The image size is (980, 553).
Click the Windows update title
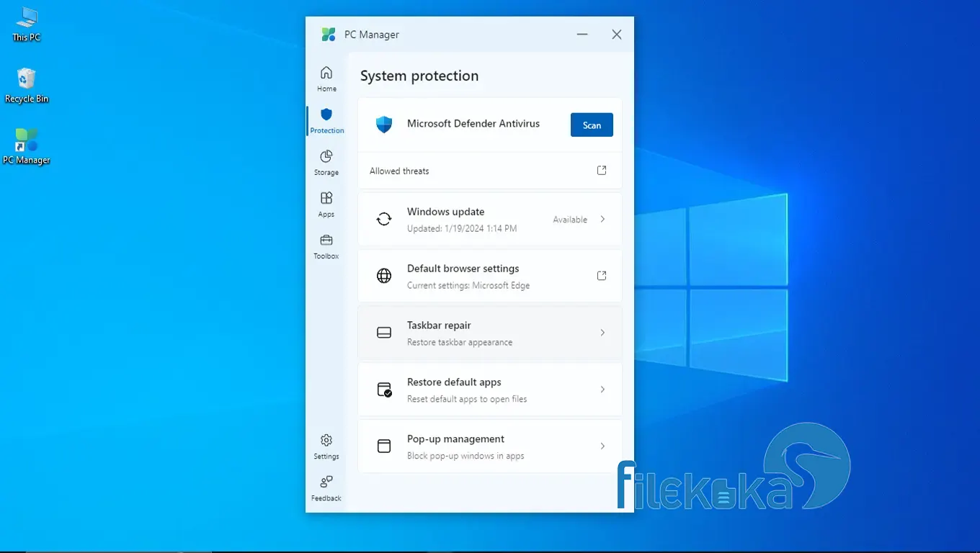tap(445, 212)
